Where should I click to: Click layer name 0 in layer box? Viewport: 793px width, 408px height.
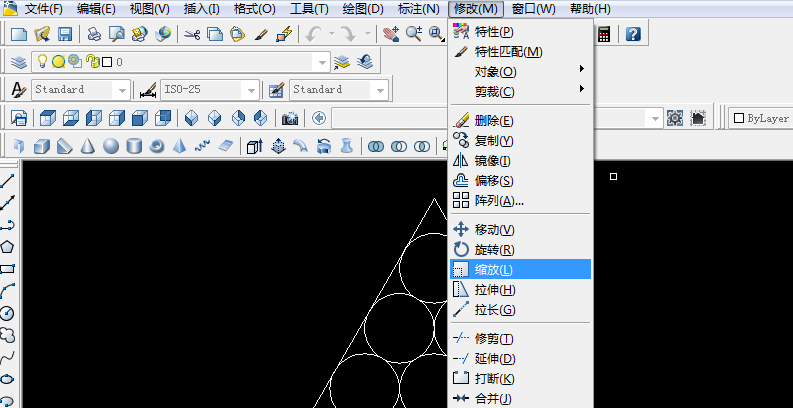pos(119,62)
